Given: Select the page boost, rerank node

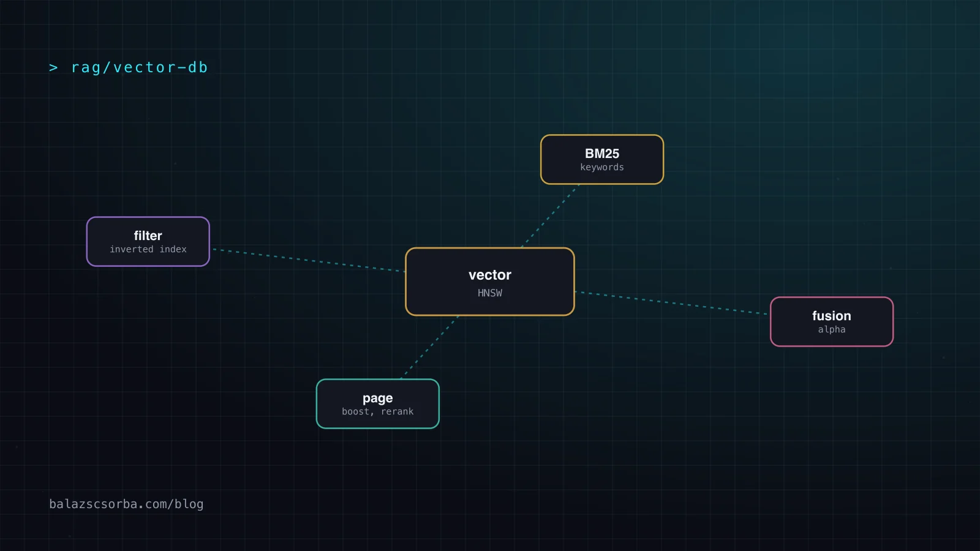Looking at the screenshot, I should (x=378, y=403).
